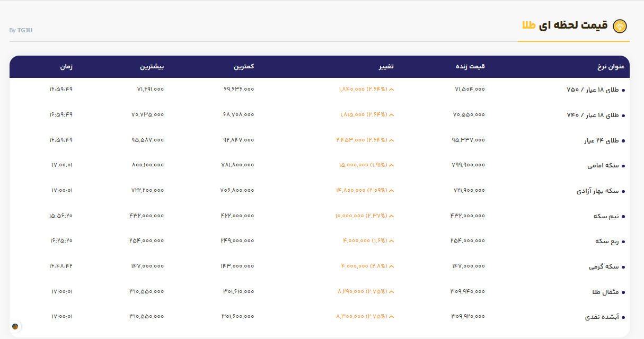This screenshot has height=339, width=644.
Task: Click time ۱۵:۵۶:۲۰ in نیم سکه row
Action: click(61, 216)
